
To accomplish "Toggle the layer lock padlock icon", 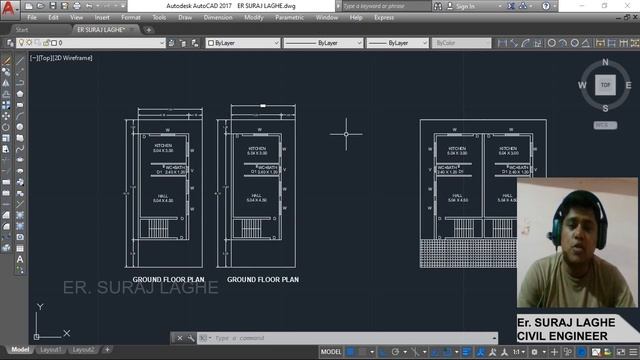I will click(x=46, y=43).
